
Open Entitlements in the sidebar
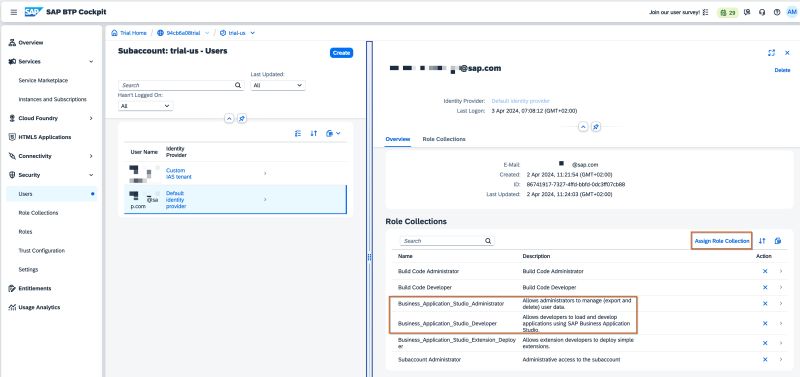click(34, 288)
